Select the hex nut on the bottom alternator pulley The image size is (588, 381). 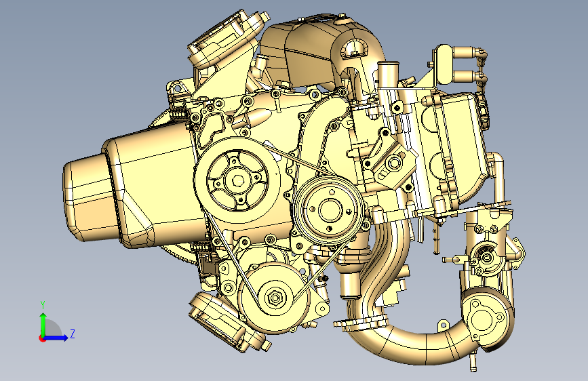pos(275,298)
